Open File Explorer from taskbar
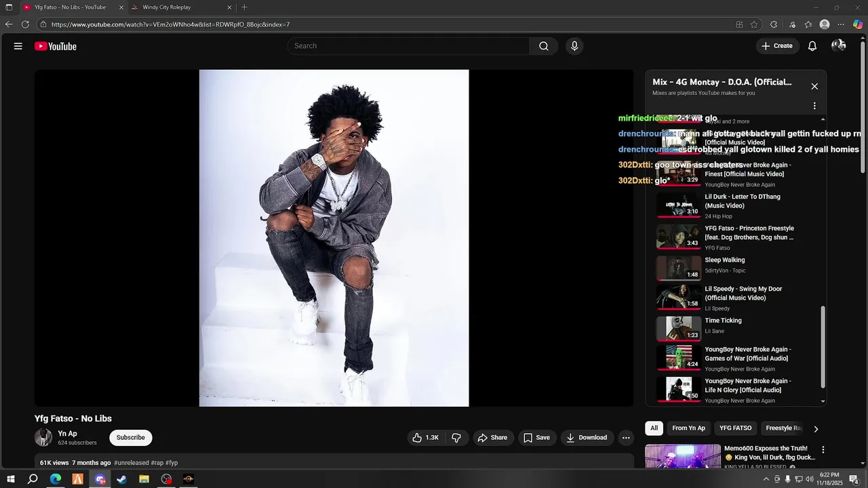The height and width of the screenshot is (488, 868). [144, 479]
